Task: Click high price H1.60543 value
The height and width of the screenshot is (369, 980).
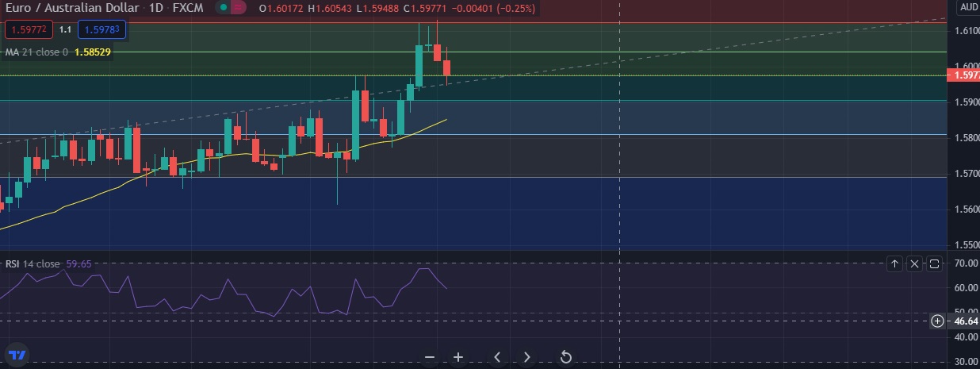Action: coord(331,9)
